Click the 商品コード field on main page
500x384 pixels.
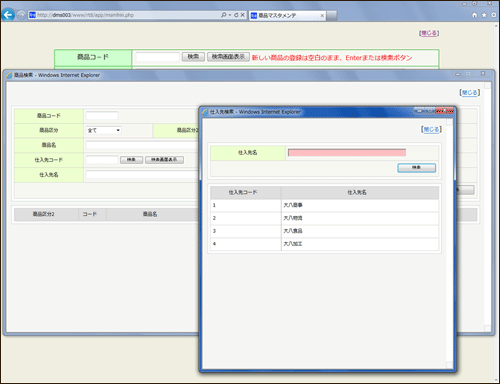point(157,57)
